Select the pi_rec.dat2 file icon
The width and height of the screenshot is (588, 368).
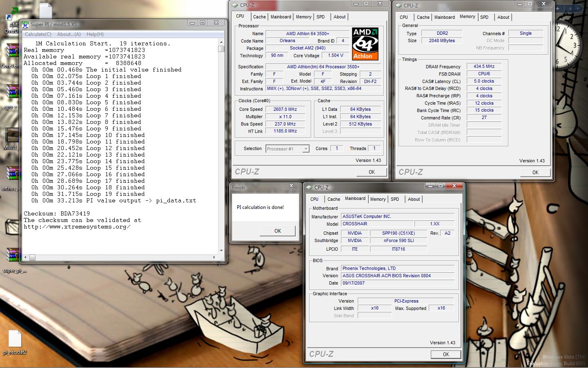point(15,343)
